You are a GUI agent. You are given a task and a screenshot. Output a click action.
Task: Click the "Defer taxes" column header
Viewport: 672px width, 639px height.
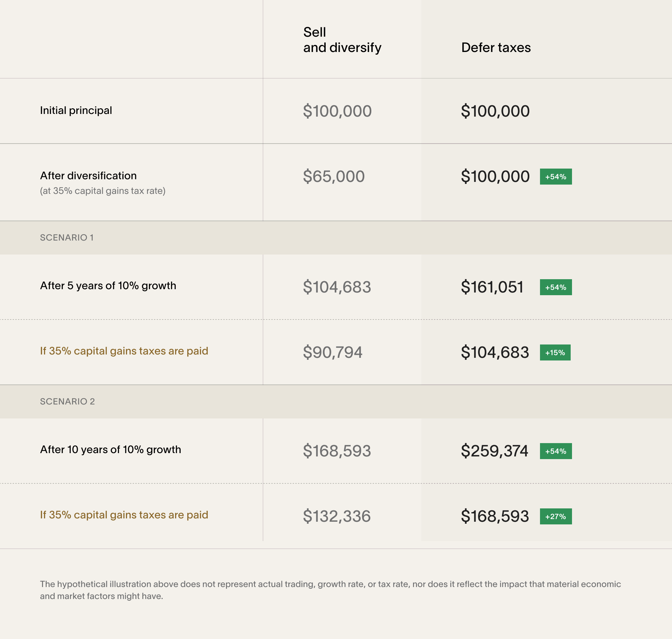(x=496, y=48)
